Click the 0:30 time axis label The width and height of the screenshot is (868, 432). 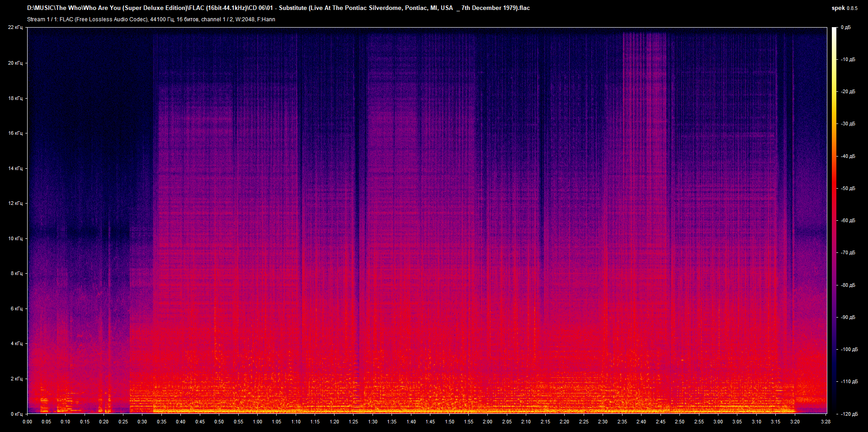[x=142, y=422]
